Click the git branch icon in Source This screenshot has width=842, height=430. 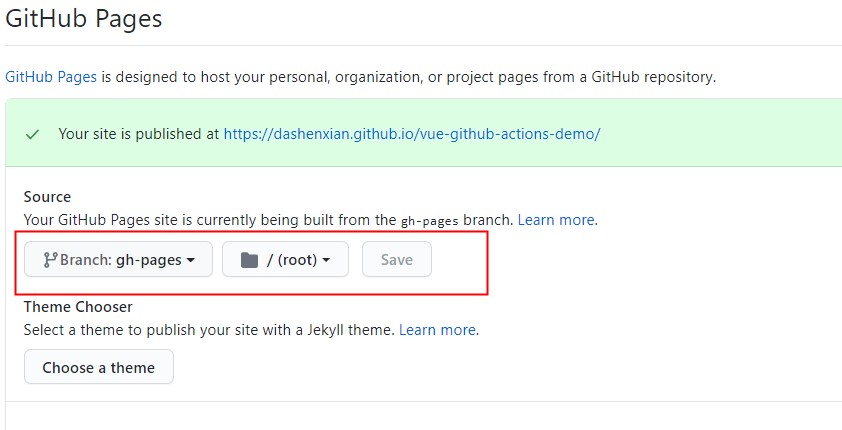click(x=49, y=260)
